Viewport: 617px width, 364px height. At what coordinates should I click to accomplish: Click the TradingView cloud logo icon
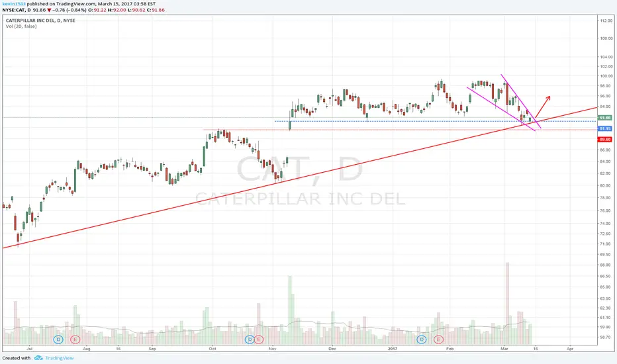[x=38, y=358]
